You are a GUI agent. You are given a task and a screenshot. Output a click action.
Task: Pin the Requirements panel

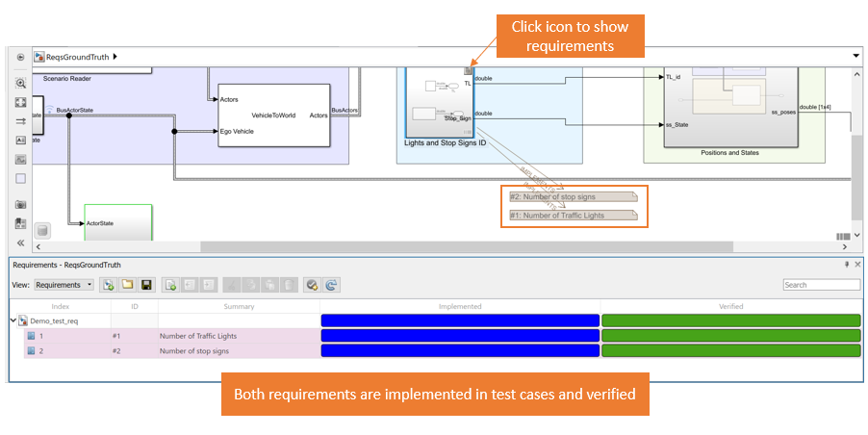847,265
